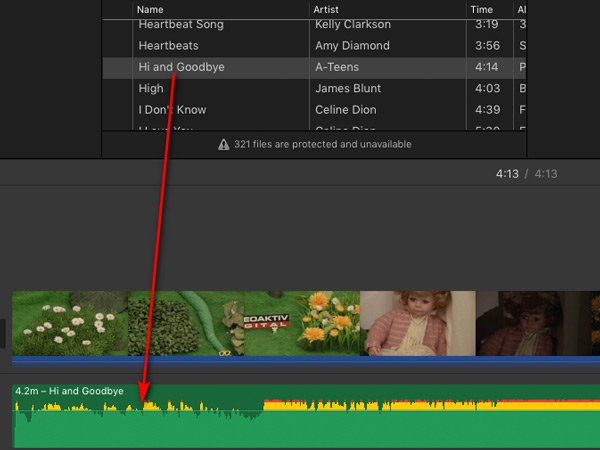Viewport: 600px width, 450px height.
Task: Click artist Amy Diamond cell
Action: (x=352, y=46)
